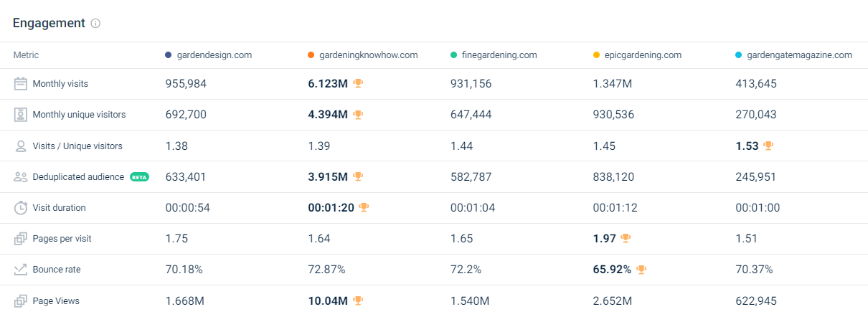Click the blue dot for gardengatemagazine.com
Viewport: 868px width, 327px height.
pyautogui.click(x=739, y=55)
